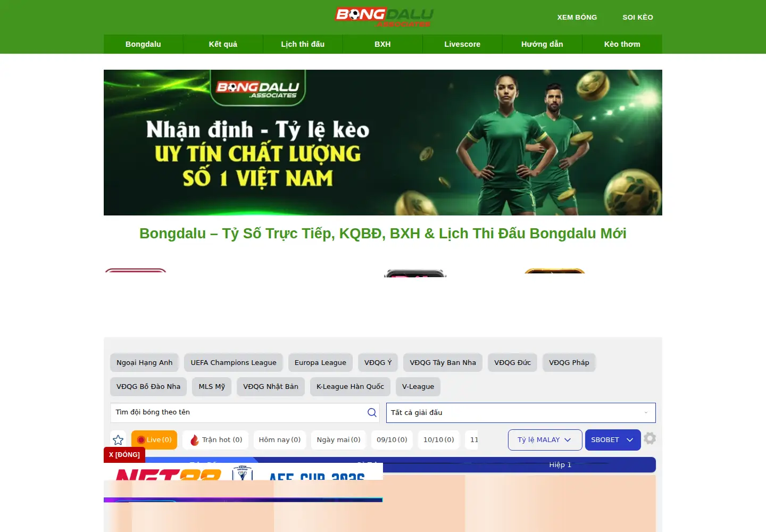Open the Kèo thơm menu item

point(622,44)
